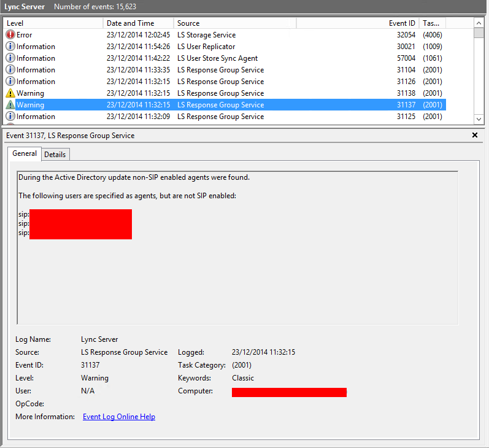This screenshot has height=448, width=489.
Task: Sort by the Date and Time column header
Action: (x=138, y=23)
